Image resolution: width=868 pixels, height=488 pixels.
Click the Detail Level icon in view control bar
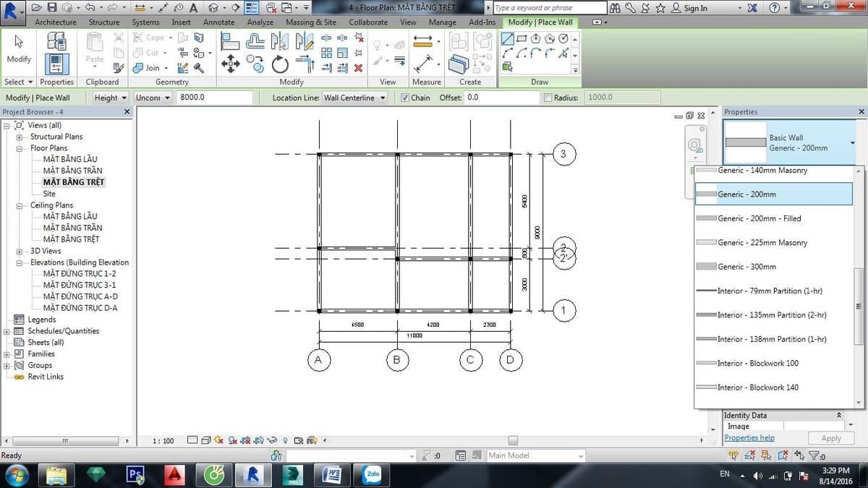pyautogui.click(x=192, y=440)
